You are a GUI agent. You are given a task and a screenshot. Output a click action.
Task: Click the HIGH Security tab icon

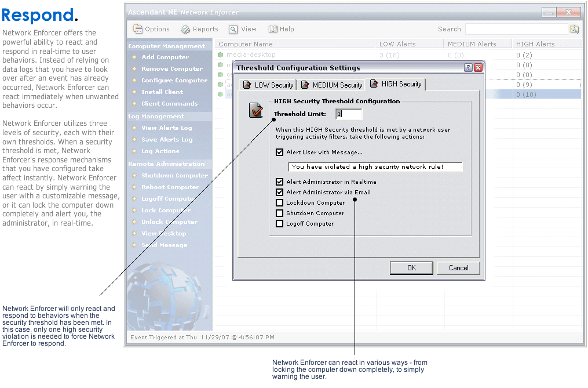pos(374,84)
